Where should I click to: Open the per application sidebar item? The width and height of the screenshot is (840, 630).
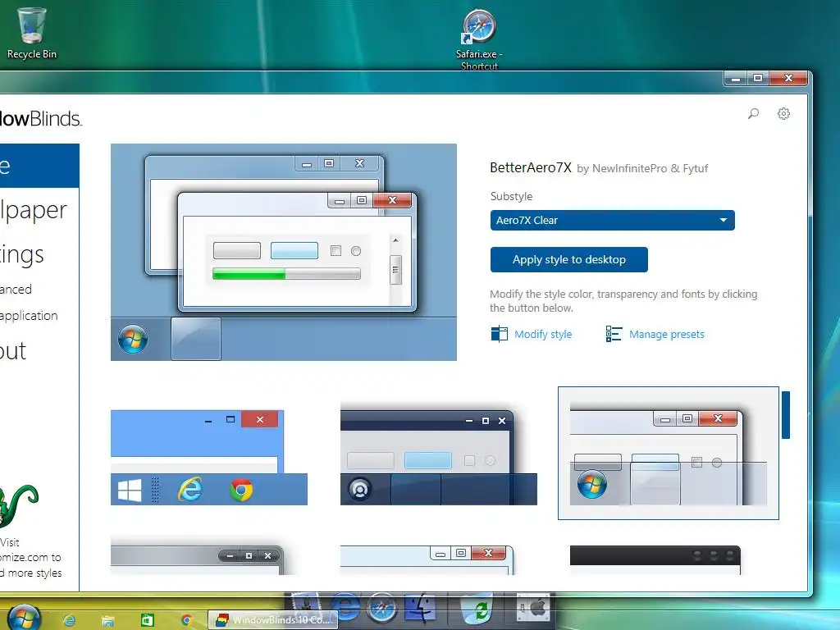pyautogui.click(x=29, y=316)
